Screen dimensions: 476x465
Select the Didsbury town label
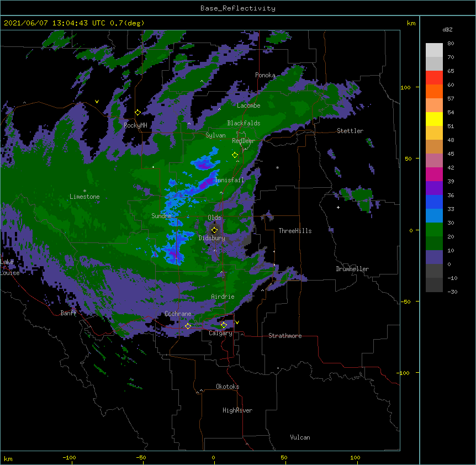click(212, 238)
